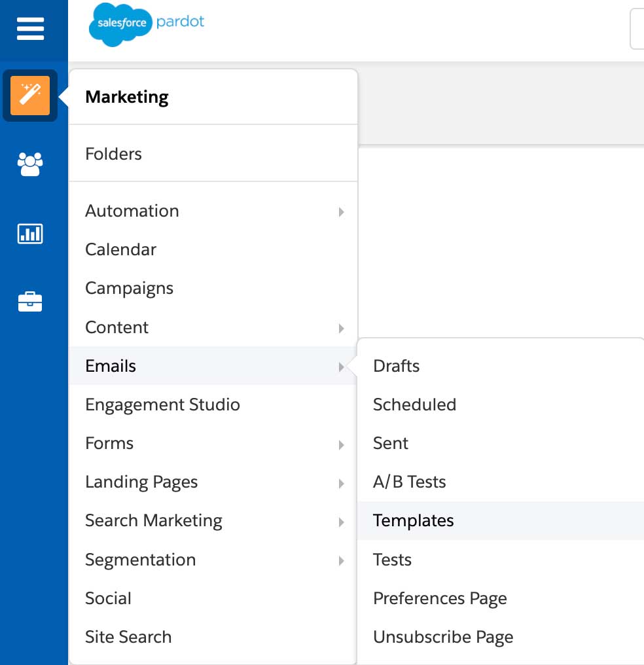This screenshot has height=665, width=644.
Task: Click the Salesforce Pardot logo
Action: click(145, 26)
